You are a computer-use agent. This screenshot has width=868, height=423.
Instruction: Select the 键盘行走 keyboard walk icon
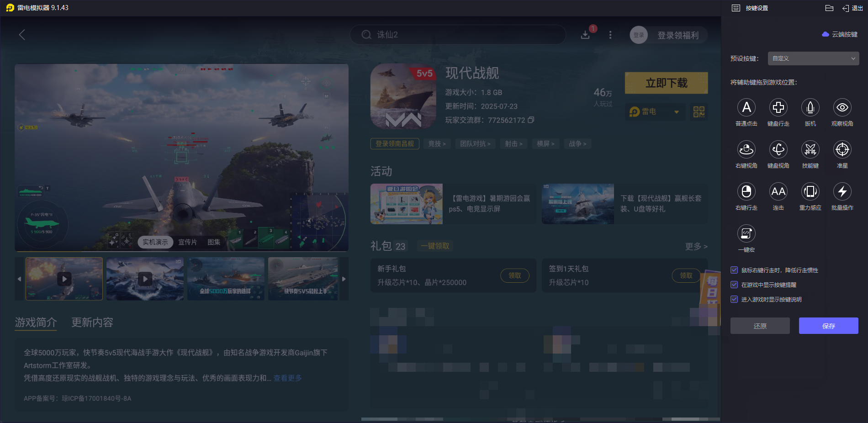tap(778, 107)
